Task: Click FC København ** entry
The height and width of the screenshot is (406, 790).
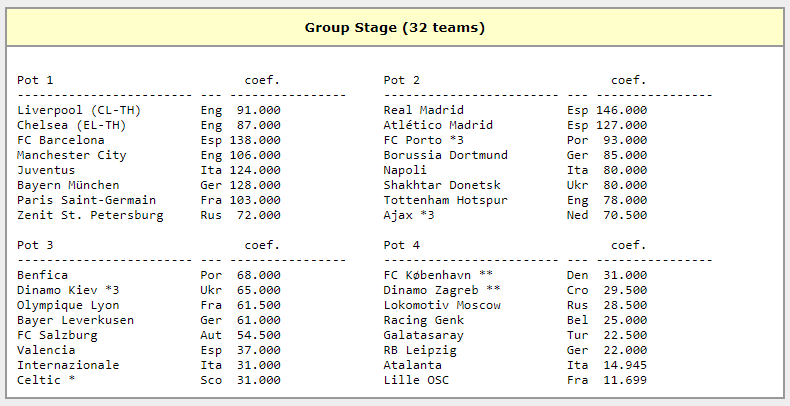Action: click(x=438, y=275)
